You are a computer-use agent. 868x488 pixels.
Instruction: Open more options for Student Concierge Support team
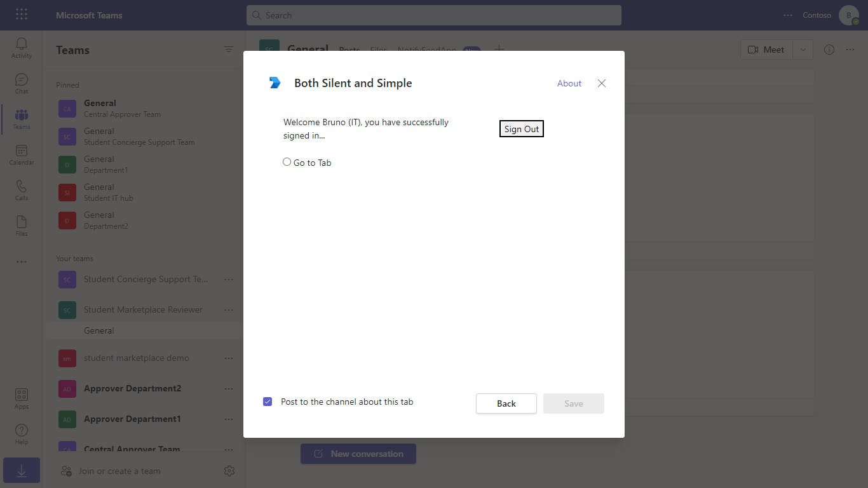[229, 280]
